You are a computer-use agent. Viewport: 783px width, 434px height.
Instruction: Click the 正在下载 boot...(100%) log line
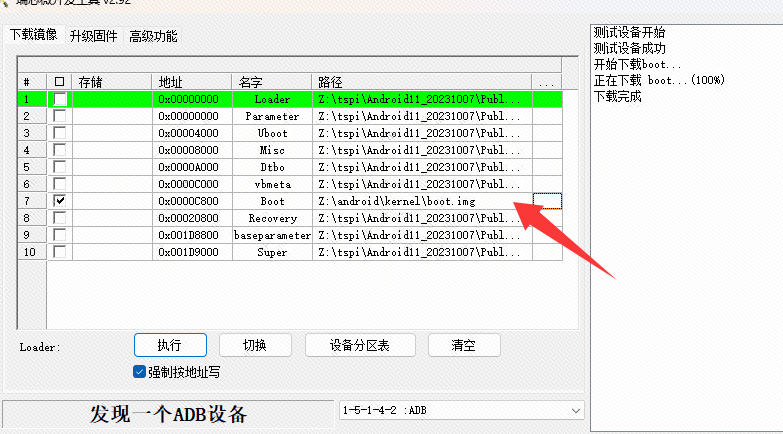point(659,80)
